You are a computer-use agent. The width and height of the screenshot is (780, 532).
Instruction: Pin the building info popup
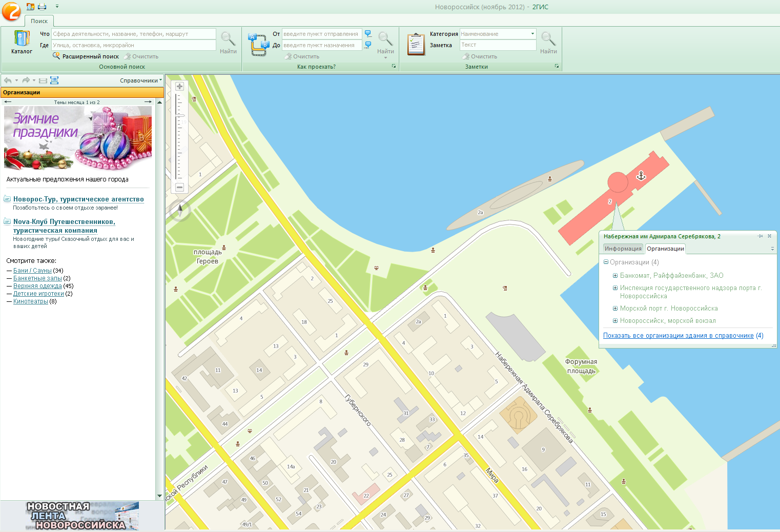[x=760, y=236]
